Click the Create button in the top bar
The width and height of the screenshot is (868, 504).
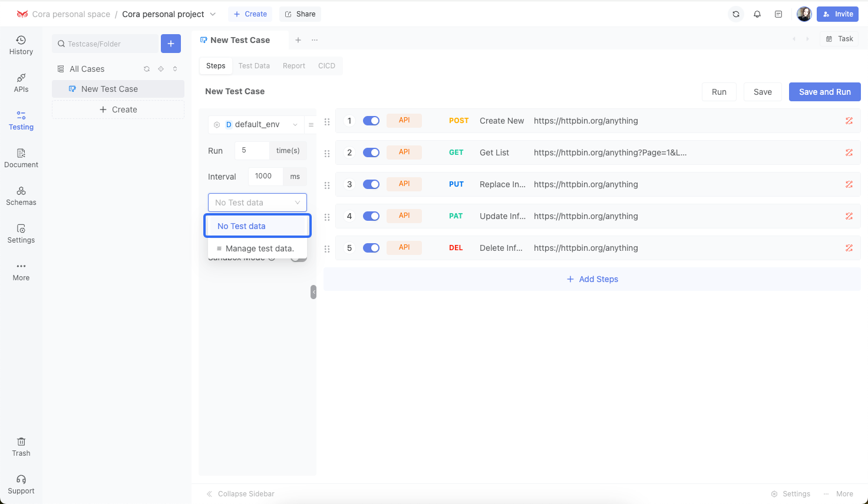coord(250,14)
